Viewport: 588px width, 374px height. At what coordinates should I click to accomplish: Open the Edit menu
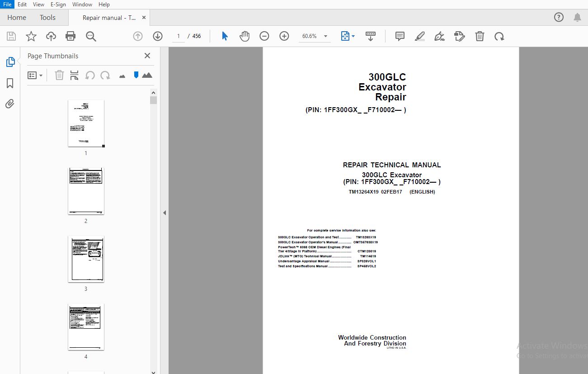[22, 4]
